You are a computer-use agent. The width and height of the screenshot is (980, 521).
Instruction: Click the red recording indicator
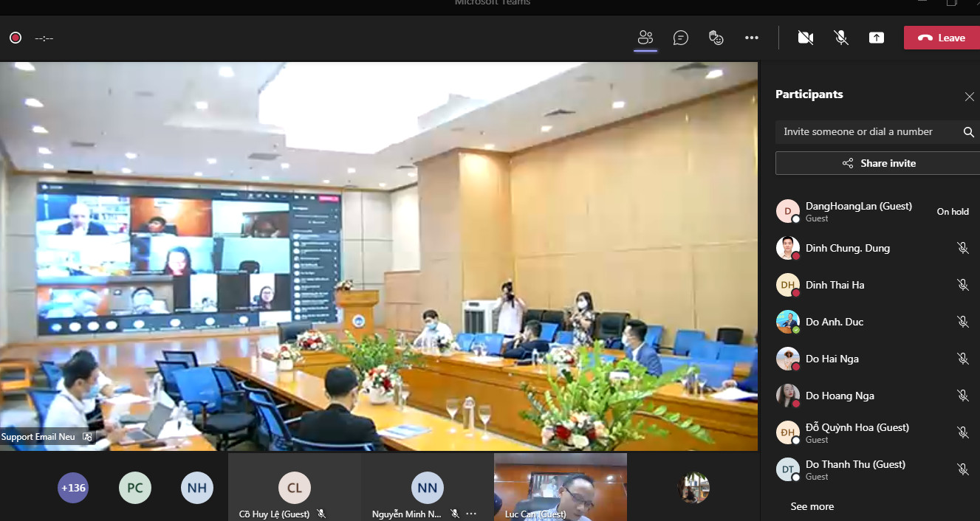coord(16,38)
